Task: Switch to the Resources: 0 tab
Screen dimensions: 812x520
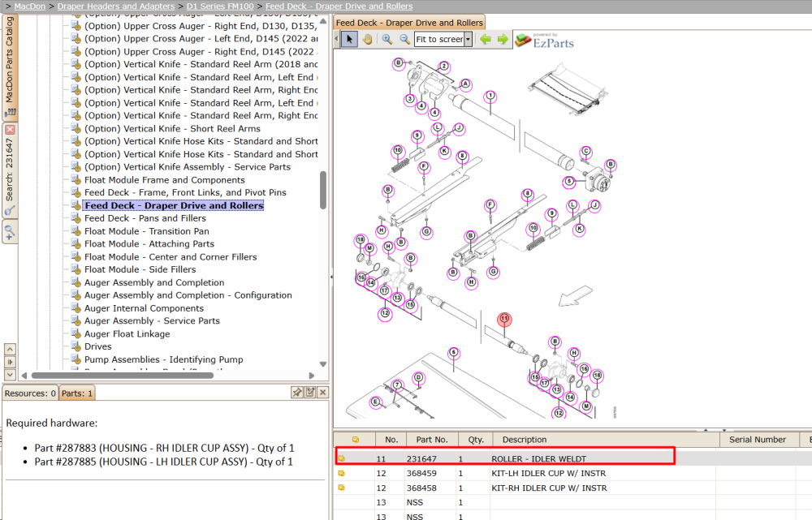Action: point(30,393)
